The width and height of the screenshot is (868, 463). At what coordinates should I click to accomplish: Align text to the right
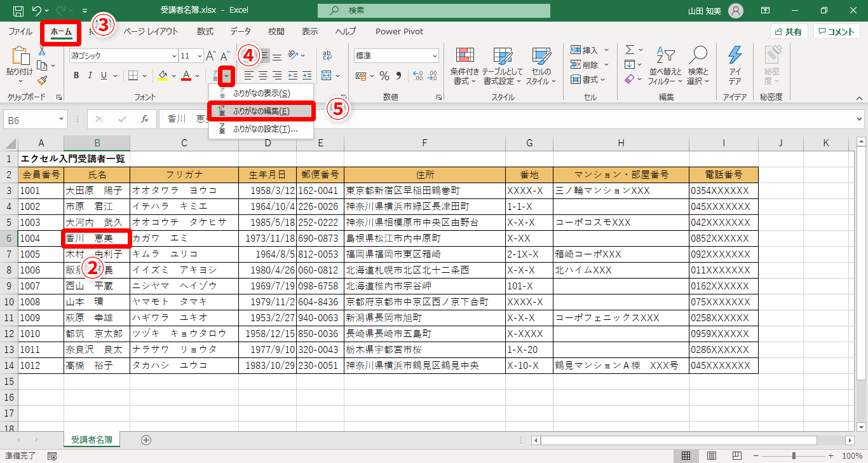[277, 76]
